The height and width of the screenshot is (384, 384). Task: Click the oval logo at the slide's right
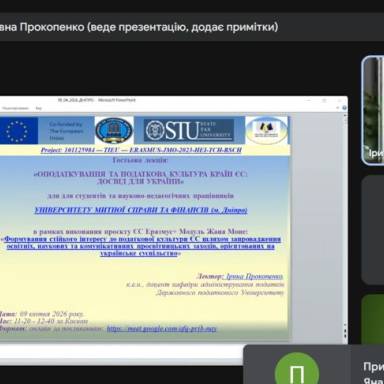click(267, 131)
